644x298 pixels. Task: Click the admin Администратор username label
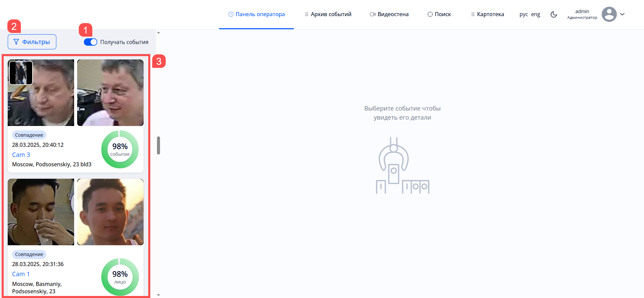pos(582,14)
